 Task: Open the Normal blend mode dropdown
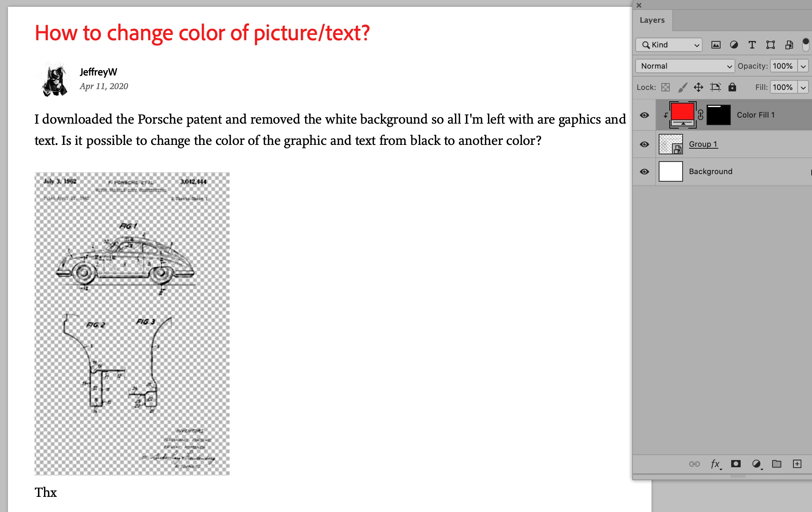685,66
